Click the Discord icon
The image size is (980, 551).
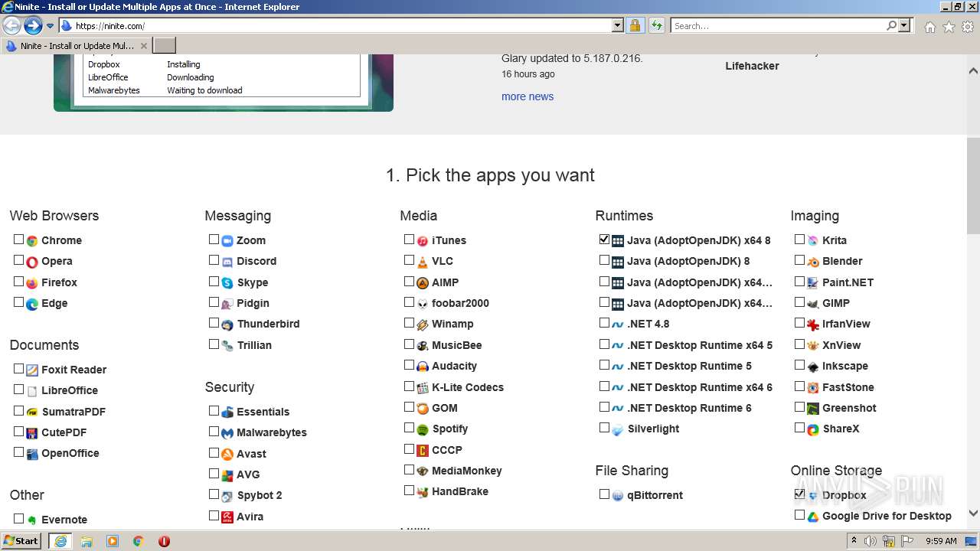coord(227,262)
